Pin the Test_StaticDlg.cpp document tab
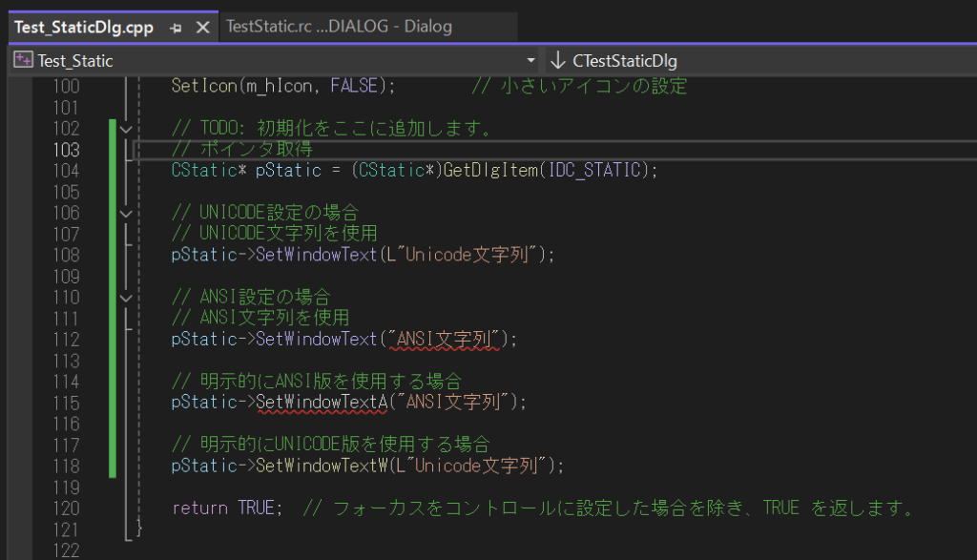The image size is (977, 560). [x=176, y=27]
